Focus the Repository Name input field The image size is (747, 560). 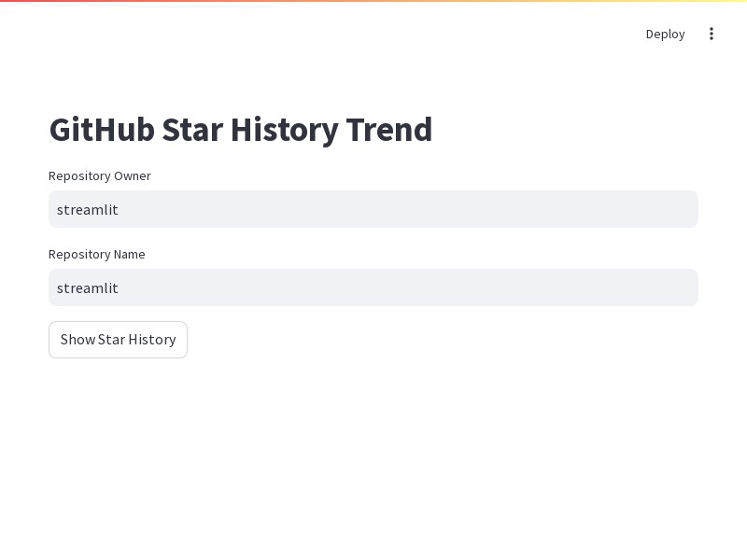pyautogui.click(x=373, y=287)
